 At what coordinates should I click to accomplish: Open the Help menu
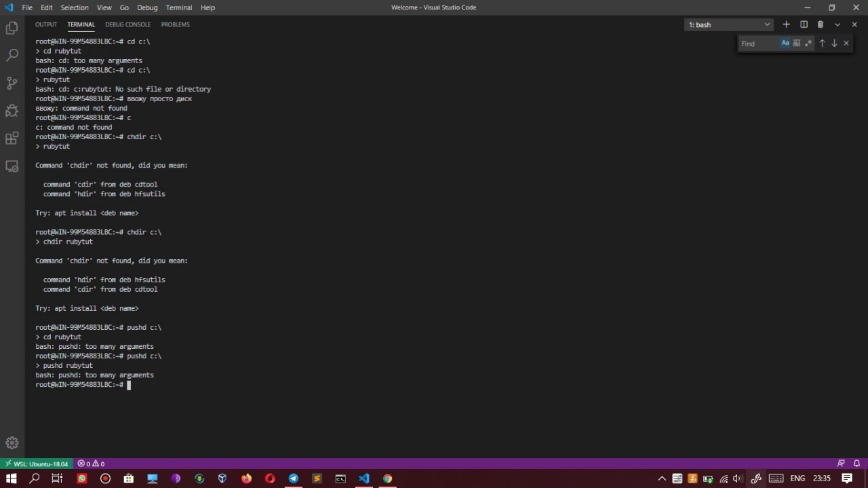tap(208, 7)
